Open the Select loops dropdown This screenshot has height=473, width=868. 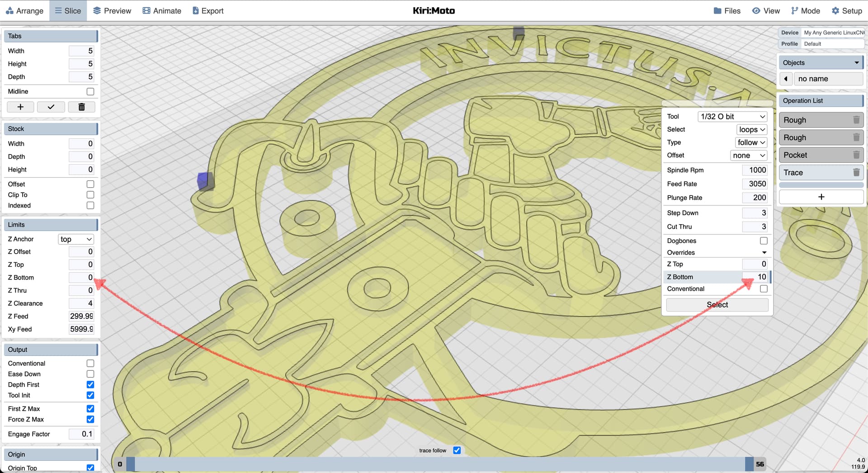coord(752,129)
